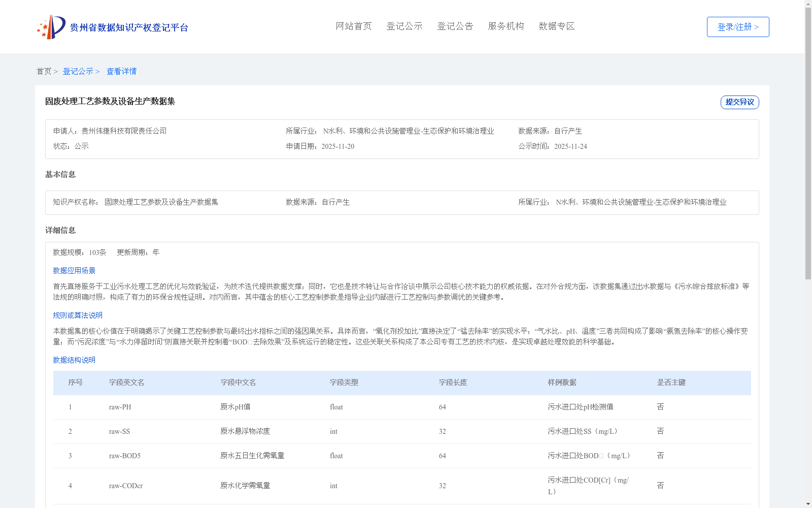Image resolution: width=812 pixels, height=508 pixels.
Task: Click the scrollbar up arrow
Action: tap(808, 3)
